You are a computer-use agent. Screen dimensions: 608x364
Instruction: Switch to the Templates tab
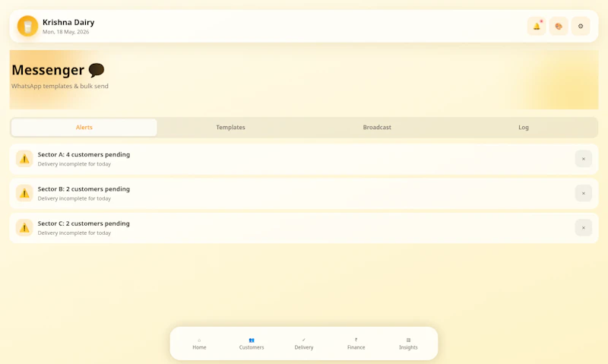click(x=231, y=128)
